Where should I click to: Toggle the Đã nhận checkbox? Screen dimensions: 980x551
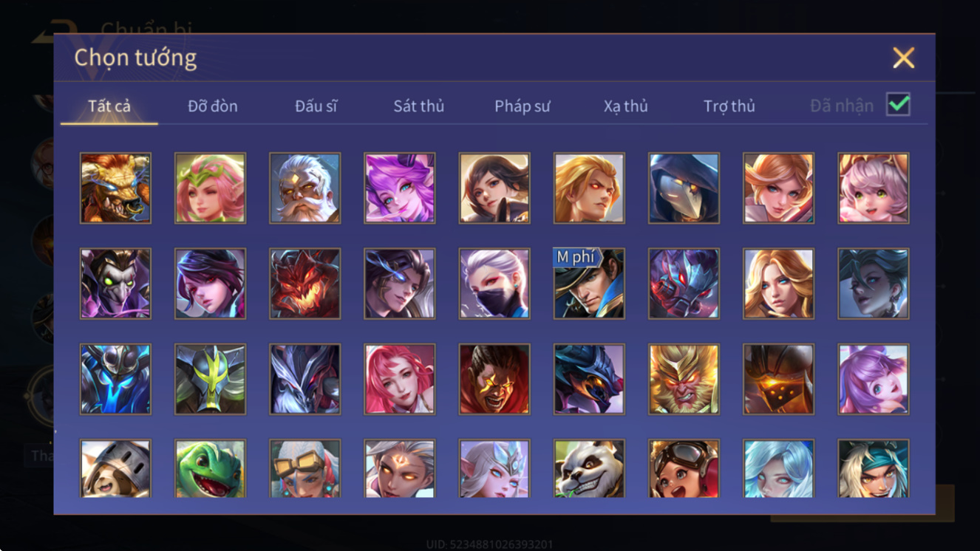click(x=898, y=105)
